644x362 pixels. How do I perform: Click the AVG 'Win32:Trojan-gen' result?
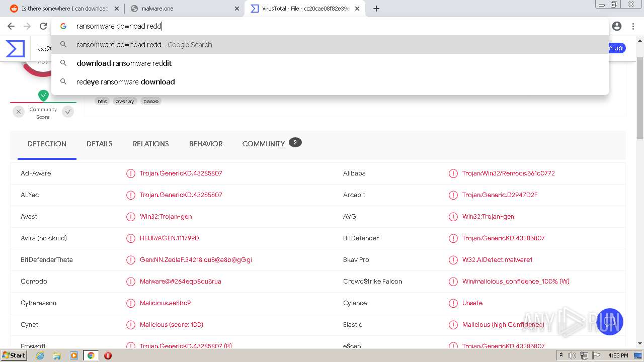point(488,217)
